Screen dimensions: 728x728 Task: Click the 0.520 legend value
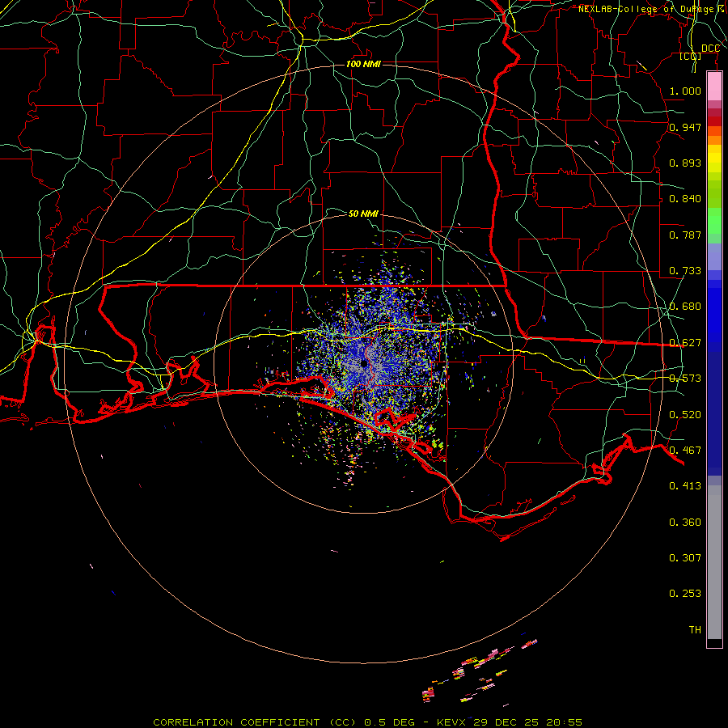click(x=685, y=415)
